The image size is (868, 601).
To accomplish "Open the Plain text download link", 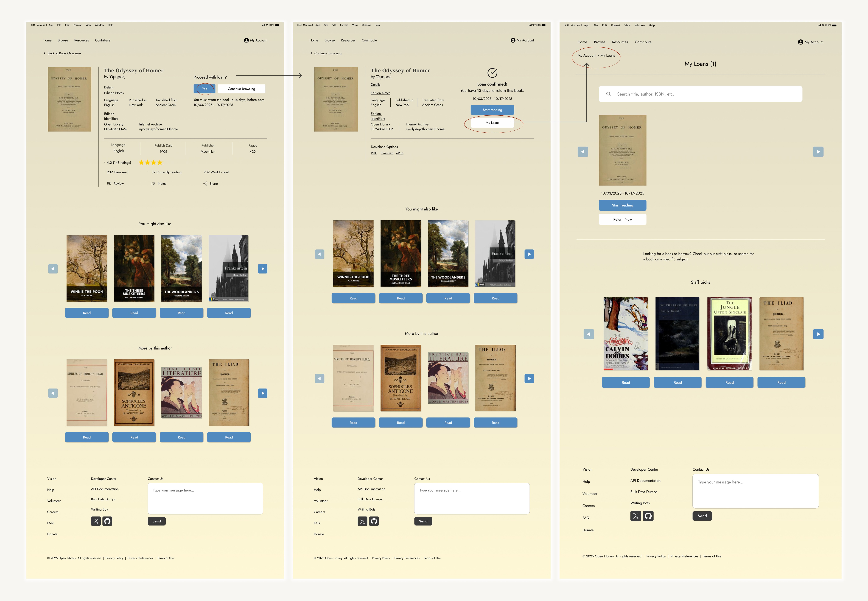I will pyautogui.click(x=387, y=153).
